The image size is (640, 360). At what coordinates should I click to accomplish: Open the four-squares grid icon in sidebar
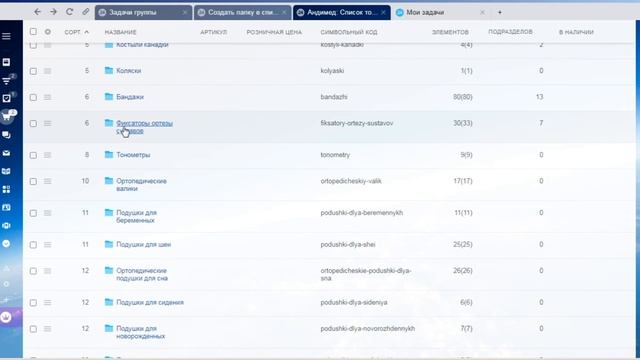[x=6, y=189]
